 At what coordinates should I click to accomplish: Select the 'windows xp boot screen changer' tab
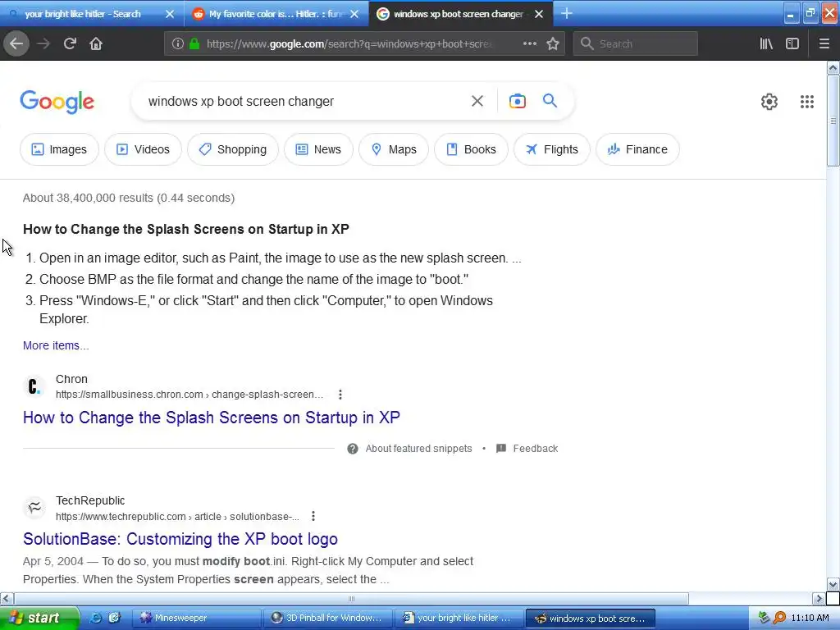458,14
